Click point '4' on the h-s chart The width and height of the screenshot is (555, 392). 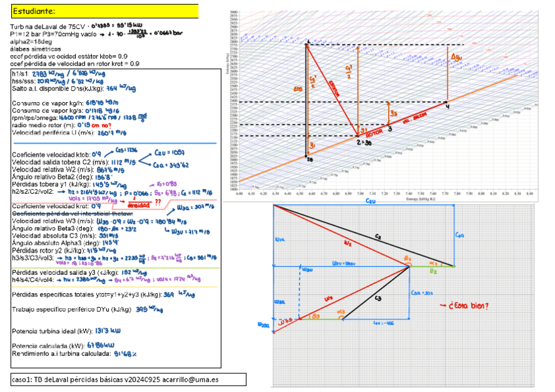(448, 106)
